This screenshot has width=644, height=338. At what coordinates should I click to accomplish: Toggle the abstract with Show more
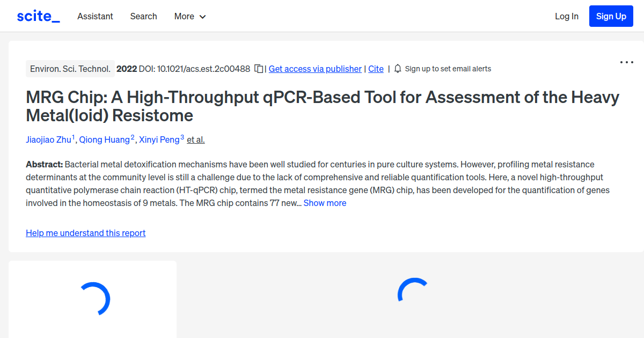click(325, 203)
